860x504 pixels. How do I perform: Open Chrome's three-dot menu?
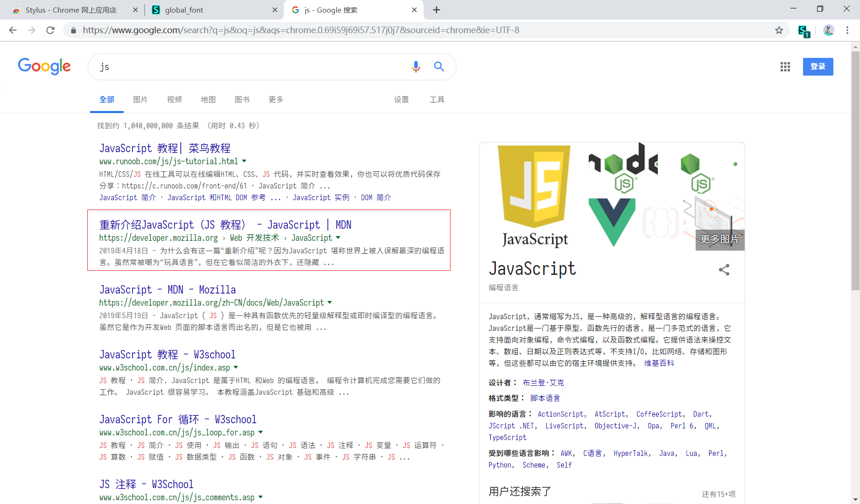coord(847,30)
